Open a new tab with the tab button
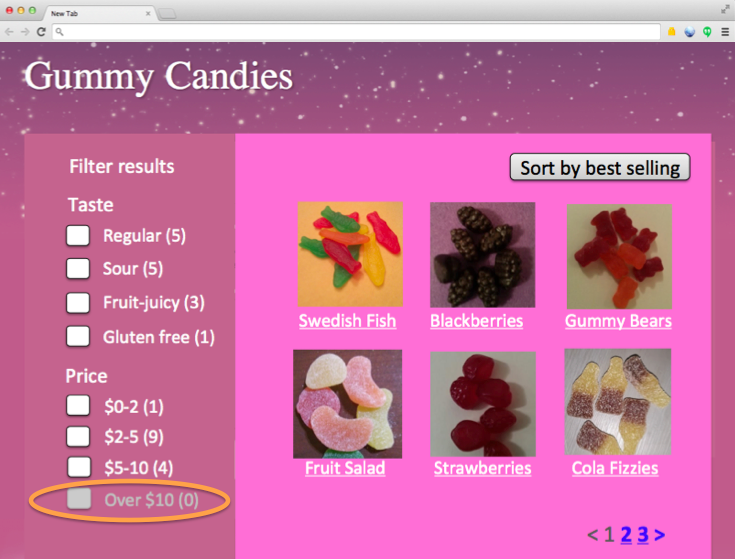 point(167,14)
